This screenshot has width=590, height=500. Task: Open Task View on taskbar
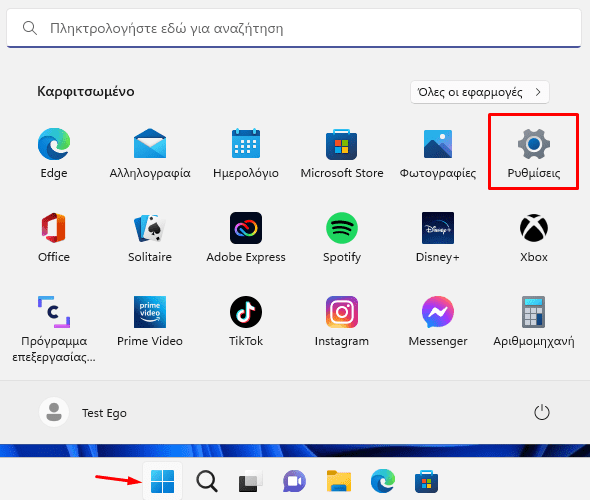coord(251,481)
